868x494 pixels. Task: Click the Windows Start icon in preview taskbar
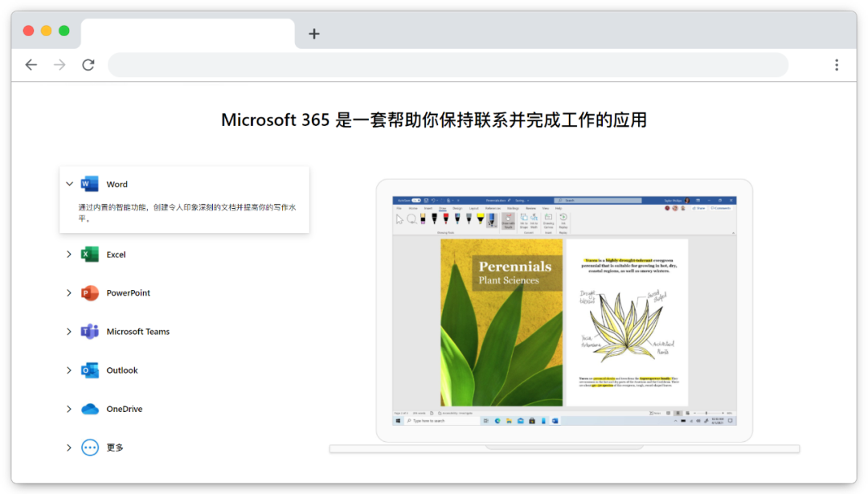(x=398, y=421)
